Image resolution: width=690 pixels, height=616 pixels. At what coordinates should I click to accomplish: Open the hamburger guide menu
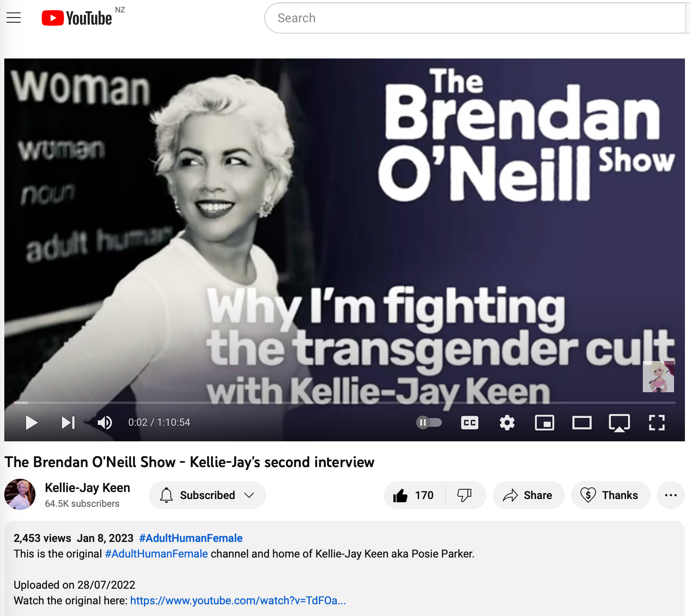[14, 18]
